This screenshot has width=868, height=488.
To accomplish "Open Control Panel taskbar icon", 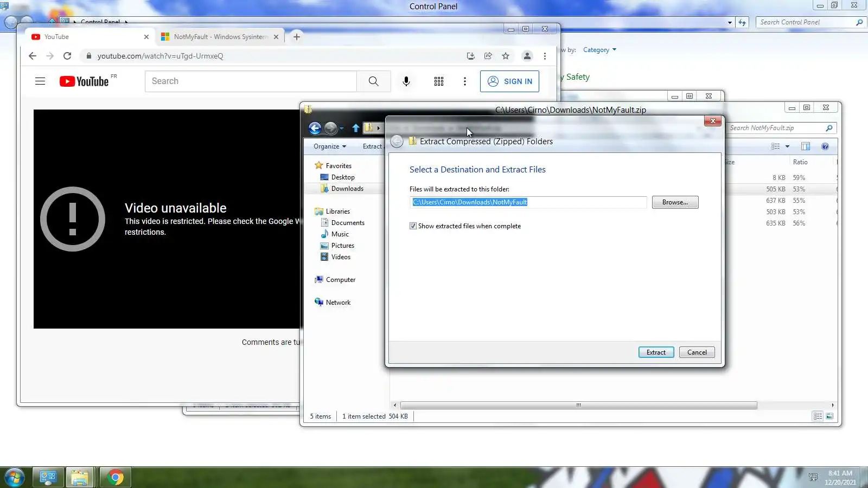I will pyautogui.click(x=48, y=478).
